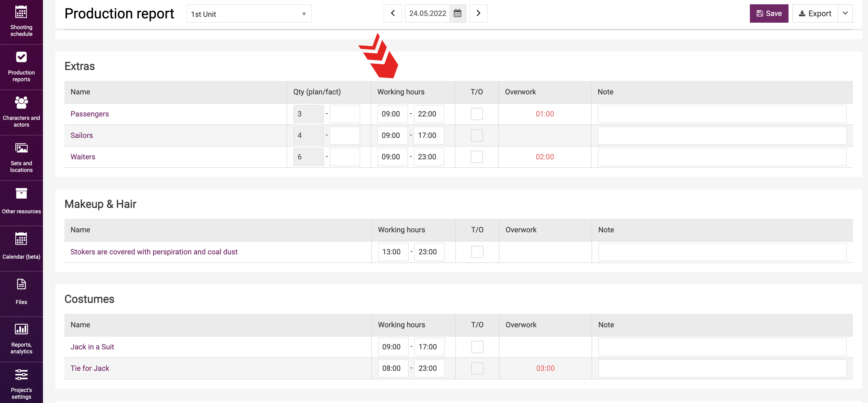Open Sets and locations picture icon
Screen dimensions: 868x403
coord(21,148)
